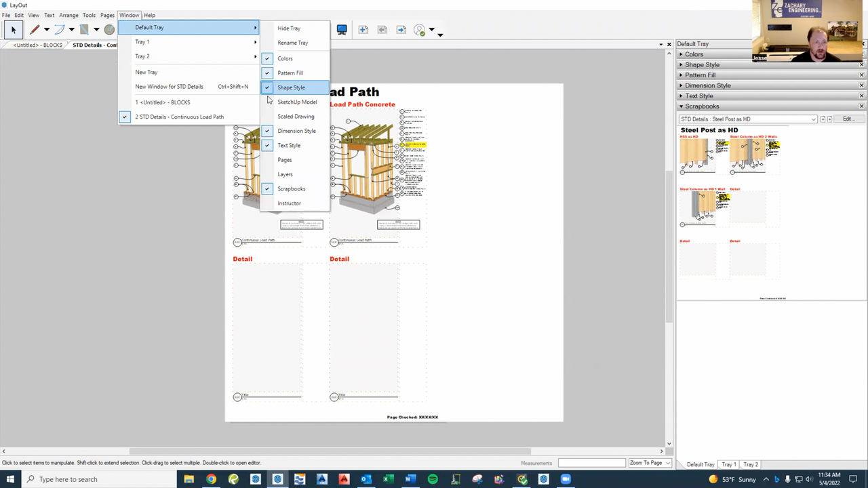Screen dimensions: 868x488
Task: Open the Tray 2 submenu
Action: point(189,56)
